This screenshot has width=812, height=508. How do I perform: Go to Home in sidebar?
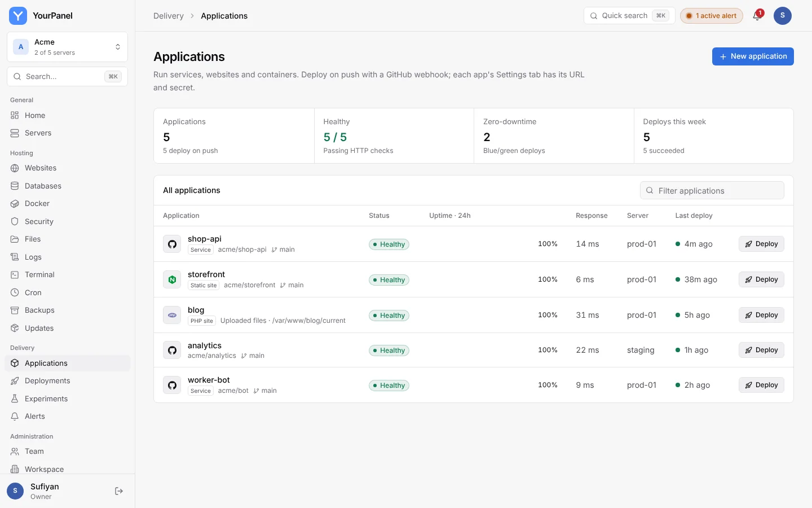pyautogui.click(x=67, y=115)
